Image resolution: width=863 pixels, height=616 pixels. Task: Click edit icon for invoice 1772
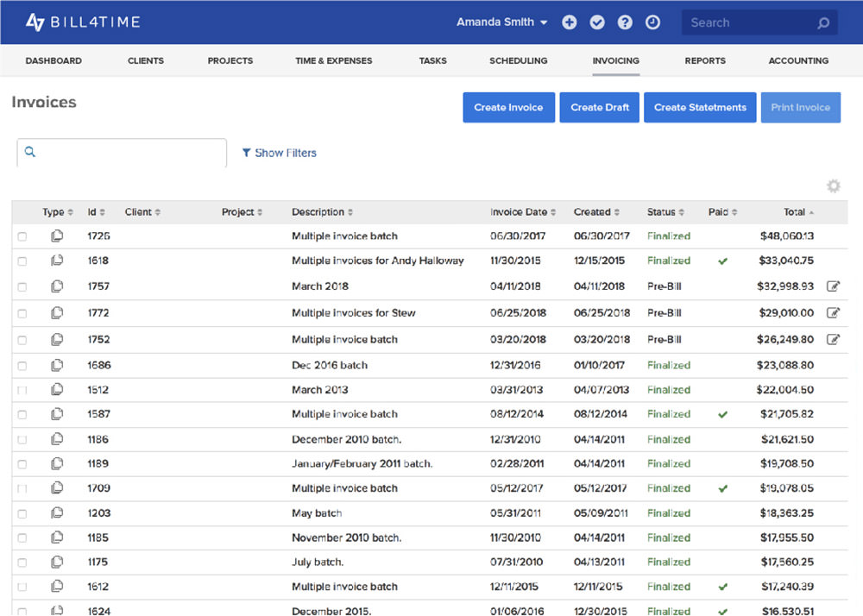[x=834, y=313]
